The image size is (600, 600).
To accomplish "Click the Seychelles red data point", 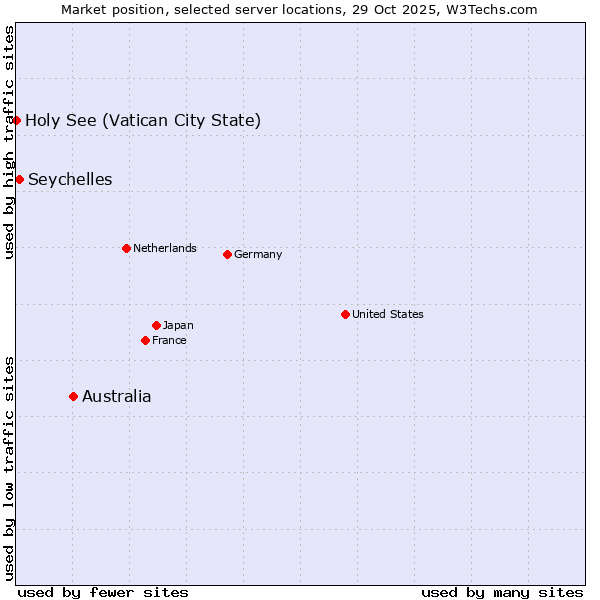I will point(20,179).
